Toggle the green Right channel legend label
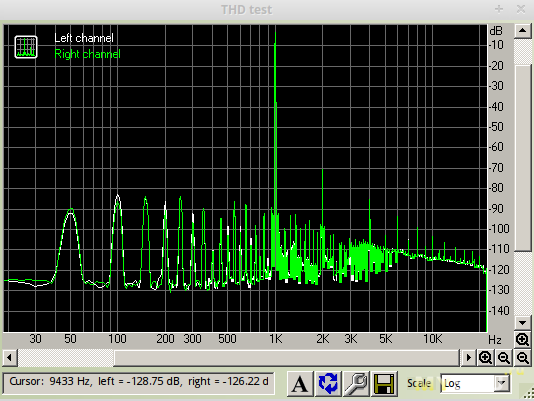Image resolution: width=534 pixels, height=401 pixels. (x=87, y=54)
